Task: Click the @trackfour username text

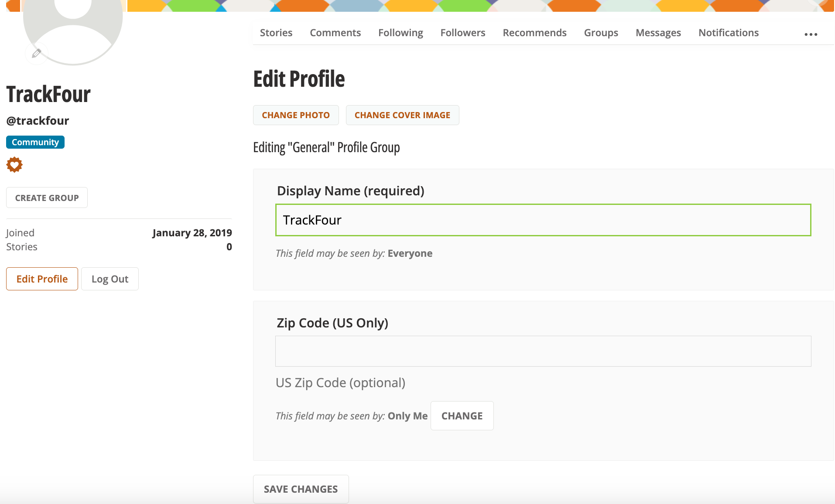Action: (38, 121)
